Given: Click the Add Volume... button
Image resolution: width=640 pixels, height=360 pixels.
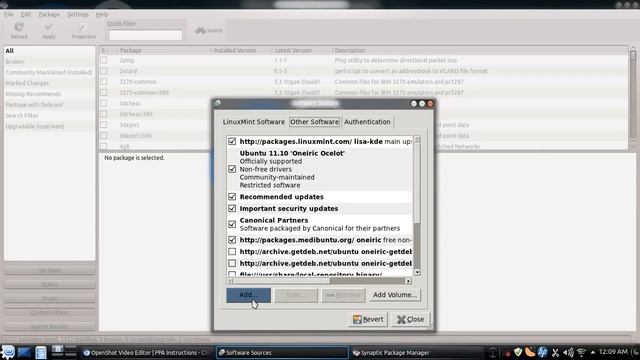Looking at the screenshot, I should (395, 295).
